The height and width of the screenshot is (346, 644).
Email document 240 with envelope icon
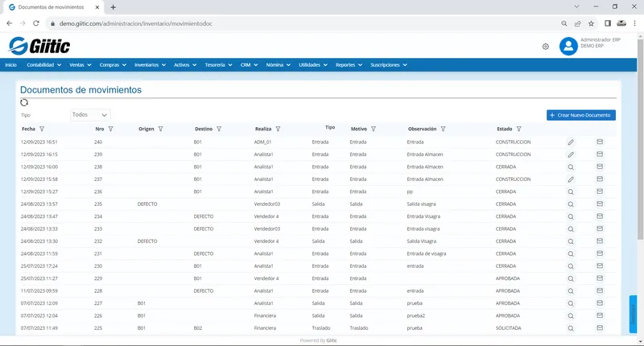pyautogui.click(x=600, y=142)
